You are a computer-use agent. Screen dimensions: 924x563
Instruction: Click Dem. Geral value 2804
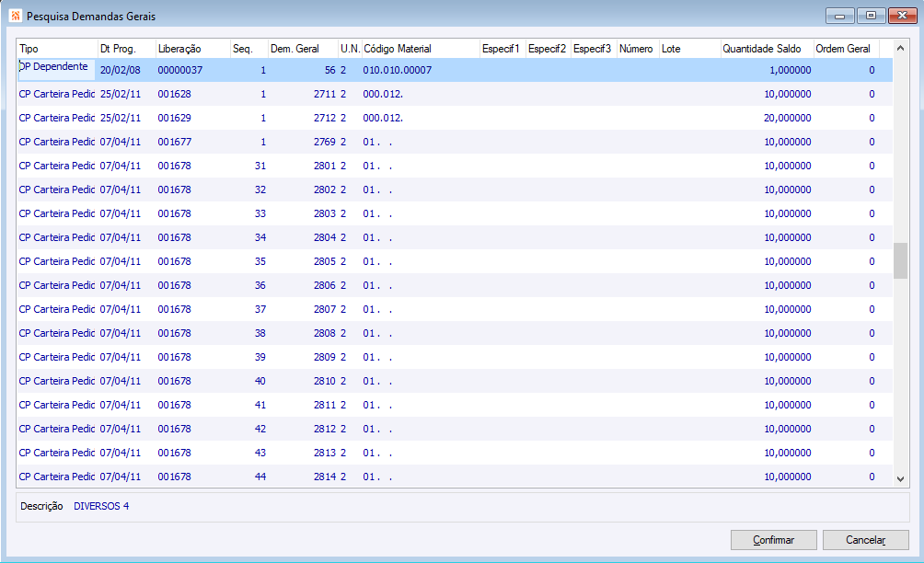tap(325, 237)
